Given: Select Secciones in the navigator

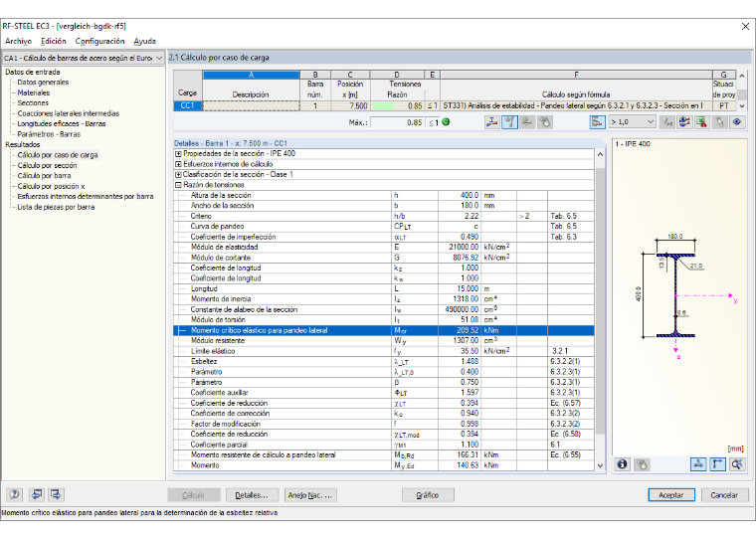Looking at the screenshot, I should pos(33,103).
